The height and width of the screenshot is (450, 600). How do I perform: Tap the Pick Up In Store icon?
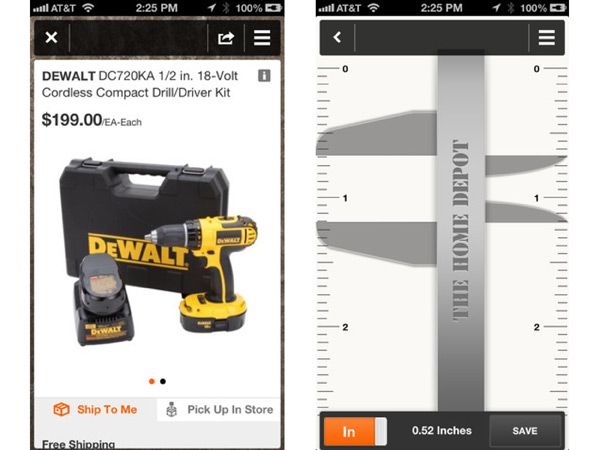point(171,409)
